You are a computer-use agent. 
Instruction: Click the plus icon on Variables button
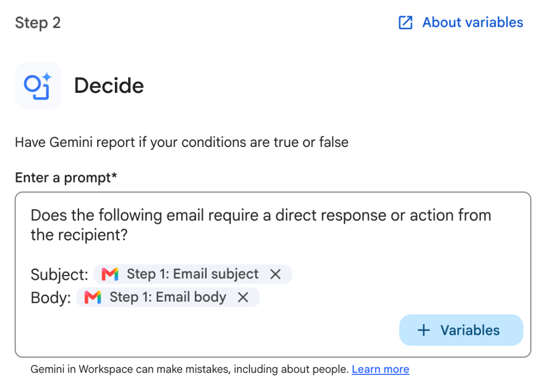[424, 330]
